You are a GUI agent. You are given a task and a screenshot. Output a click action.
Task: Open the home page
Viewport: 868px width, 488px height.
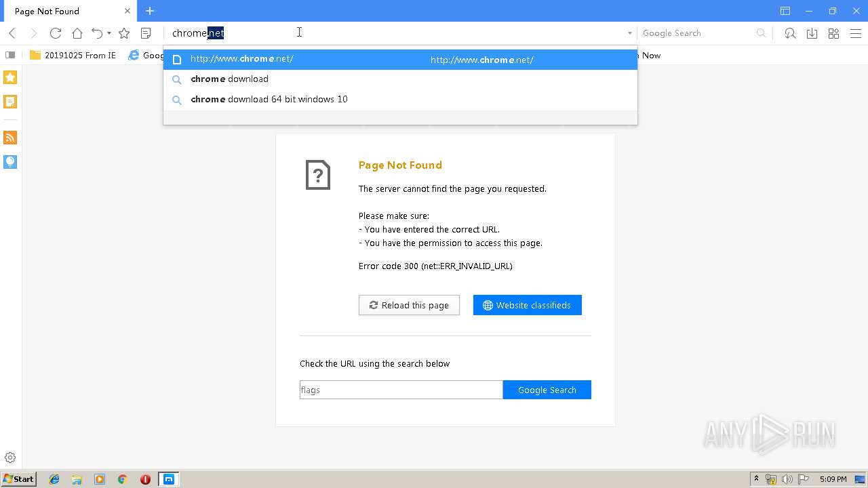pos(77,33)
